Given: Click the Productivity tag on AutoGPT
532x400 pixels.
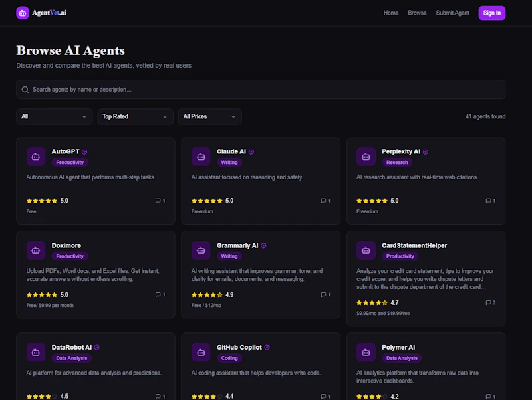Looking at the screenshot, I should [70, 163].
